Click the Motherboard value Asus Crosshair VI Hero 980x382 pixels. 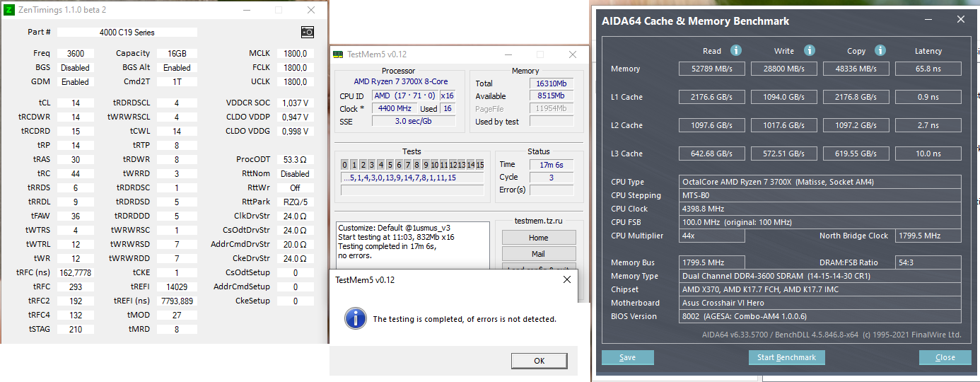820,303
